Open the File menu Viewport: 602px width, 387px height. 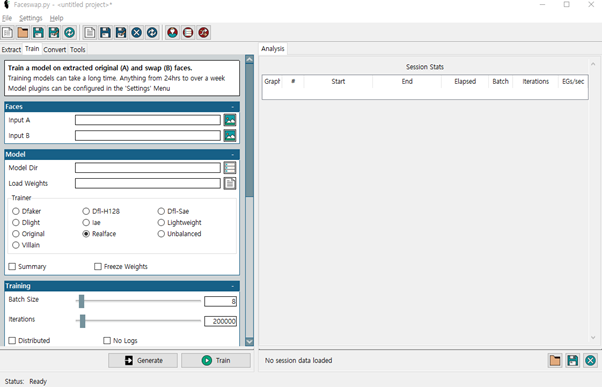pos(7,18)
